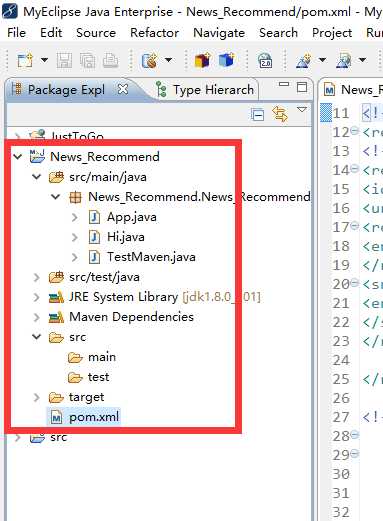Screen dimensions: 383x521
Task: Select TestMaven.java in the tree
Action: (151, 257)
